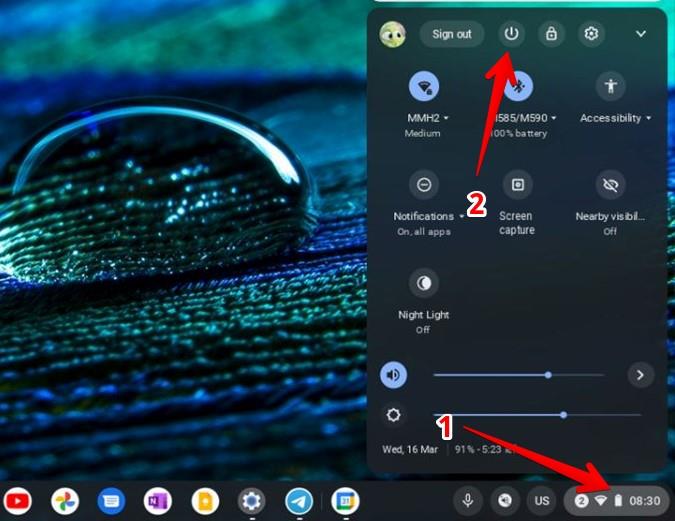Open OneNote from the shelf
Image resolution: width=675 pixels, height=521 pixels.
click(158, 501)
